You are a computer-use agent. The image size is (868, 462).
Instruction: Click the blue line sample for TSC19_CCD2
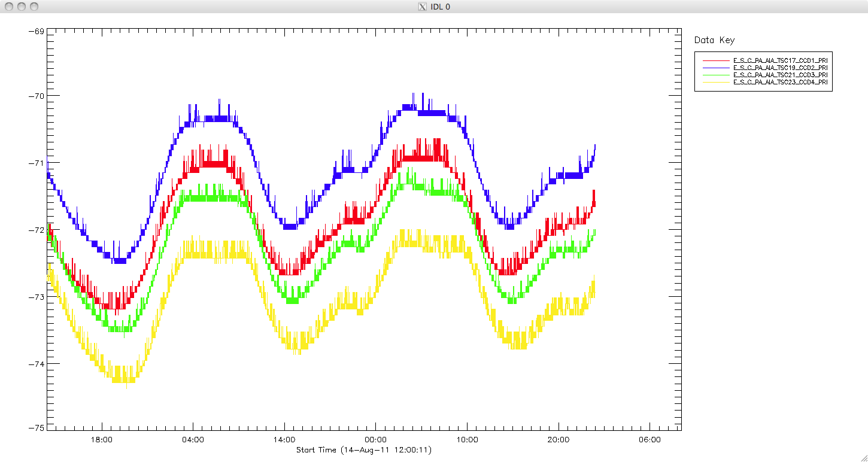click(x=715, y=68)
